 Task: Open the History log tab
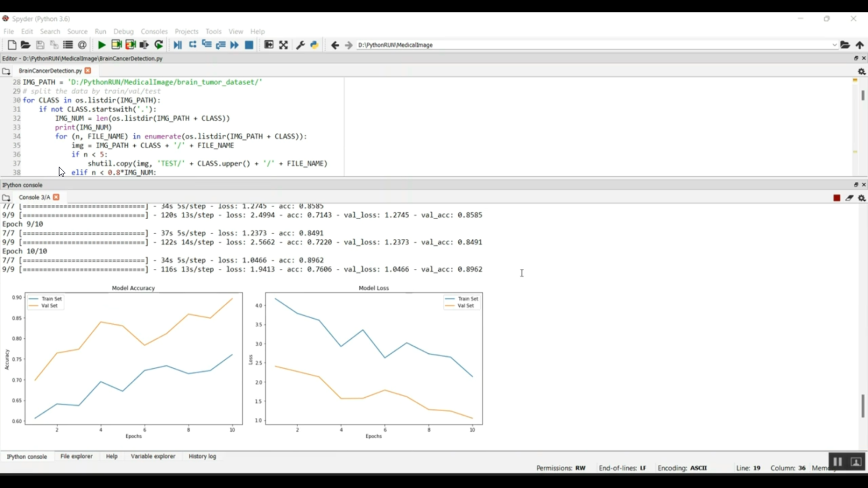pos(202,456)
